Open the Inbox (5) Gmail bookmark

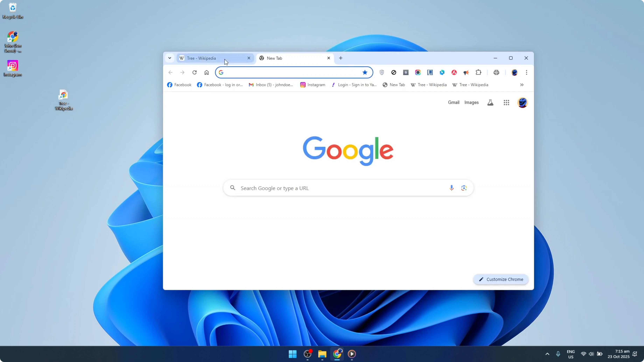tap(271, 85)
